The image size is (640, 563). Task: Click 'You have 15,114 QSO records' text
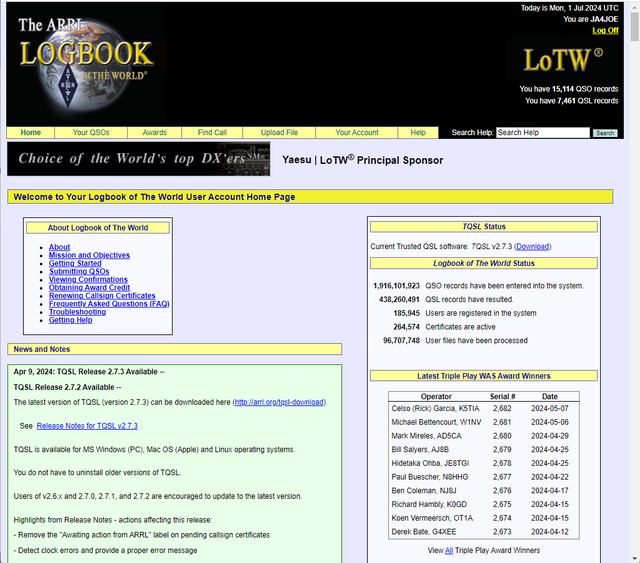click(x=569, y=89)
